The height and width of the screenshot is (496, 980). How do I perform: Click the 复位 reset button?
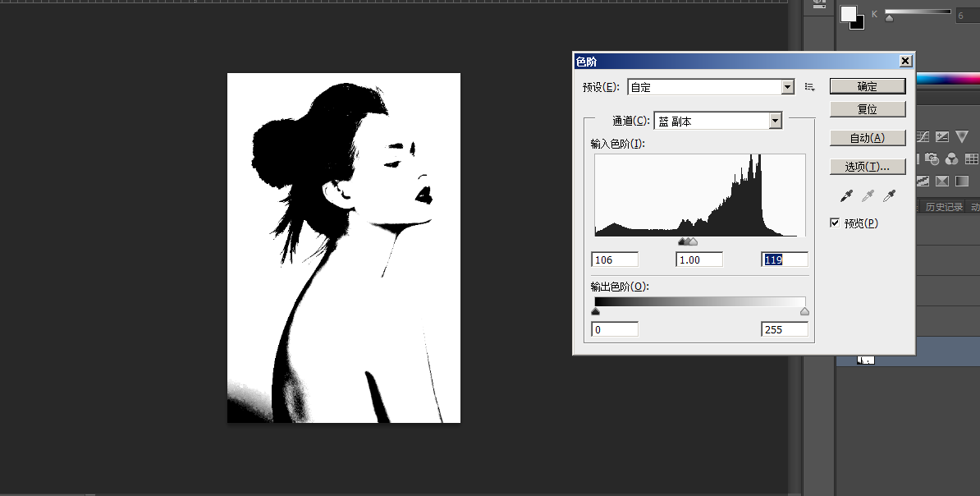tap(868, 109)
